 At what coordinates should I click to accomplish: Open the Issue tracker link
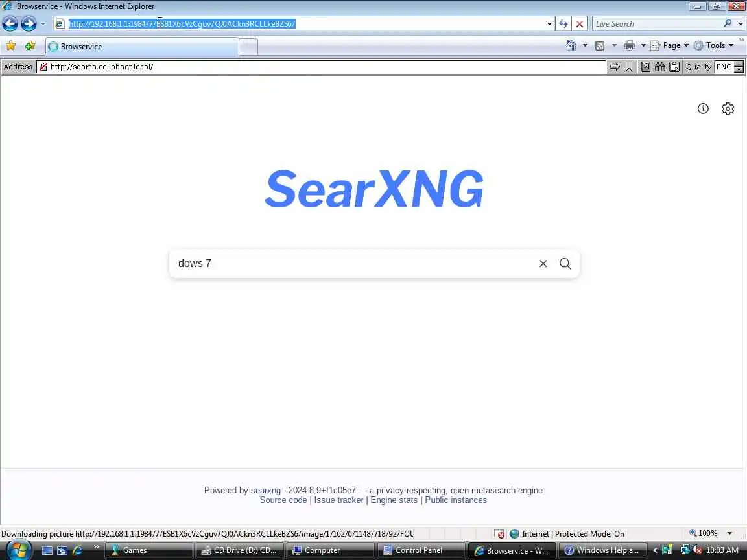[x=338, y=500]
